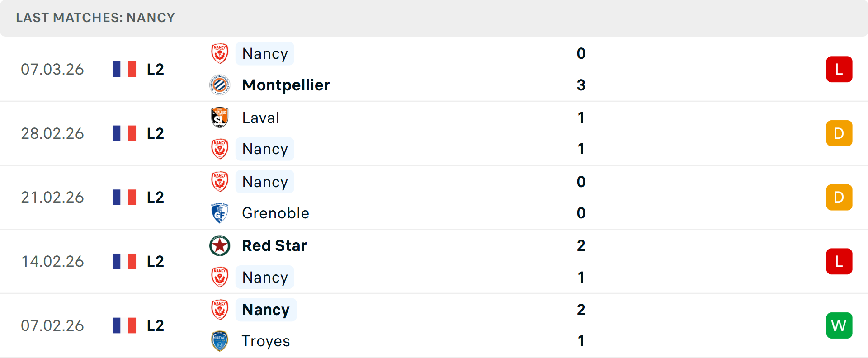Click the 21.02.26 match date

(x=52, y=197)
